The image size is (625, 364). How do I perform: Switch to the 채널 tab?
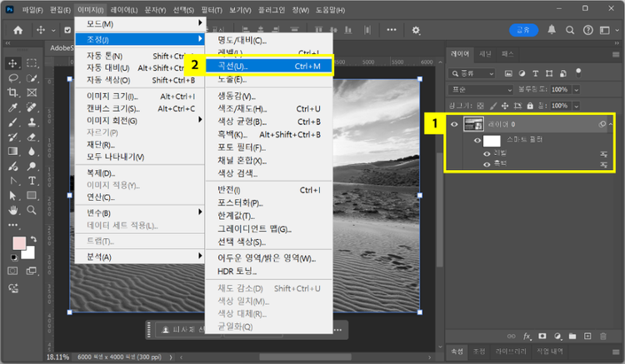[x=485, y=54]
